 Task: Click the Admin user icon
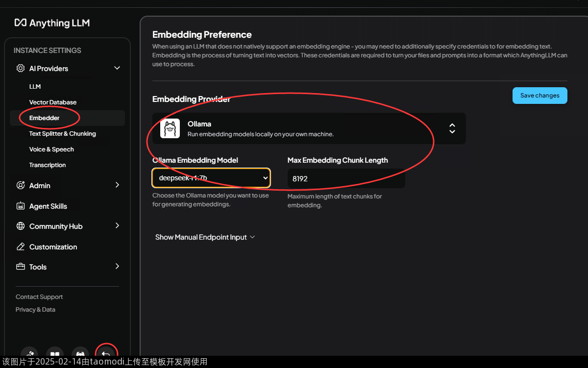click(x=21, y=186)
